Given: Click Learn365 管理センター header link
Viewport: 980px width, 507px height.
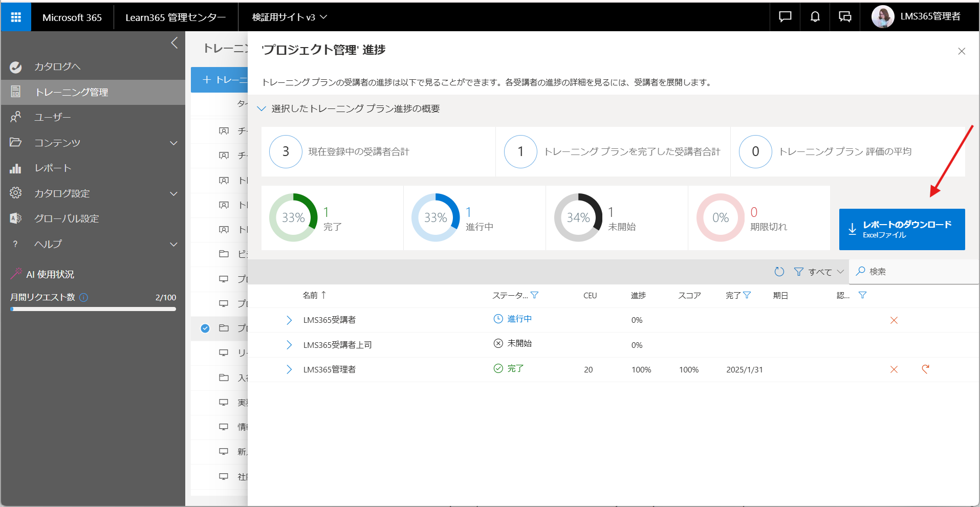Looking at the screenshot, I should click(x=176, y=17).
